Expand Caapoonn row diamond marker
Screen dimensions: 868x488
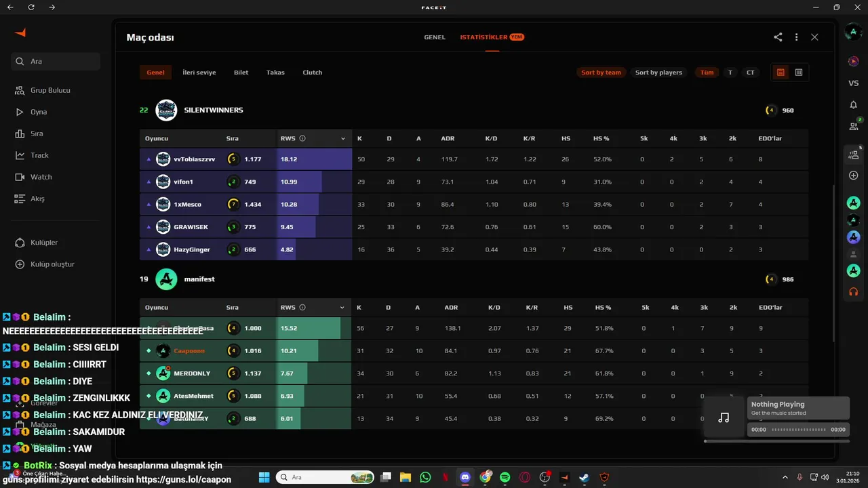149,351
